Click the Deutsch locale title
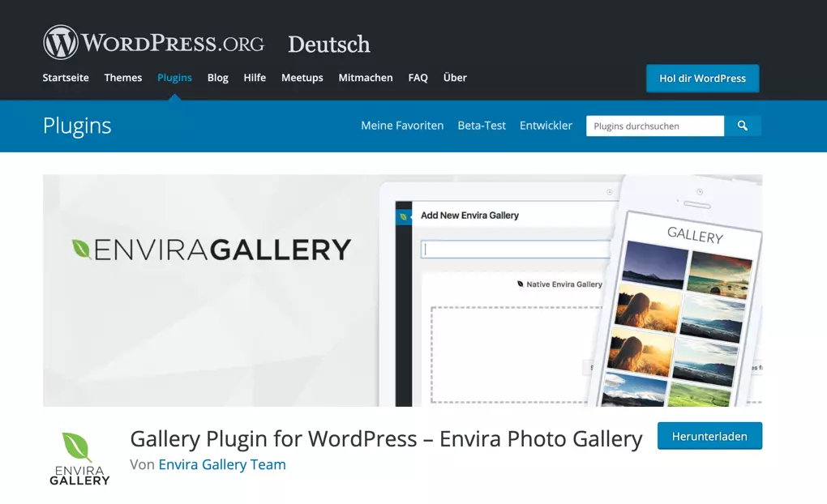 tap(329, 45)
